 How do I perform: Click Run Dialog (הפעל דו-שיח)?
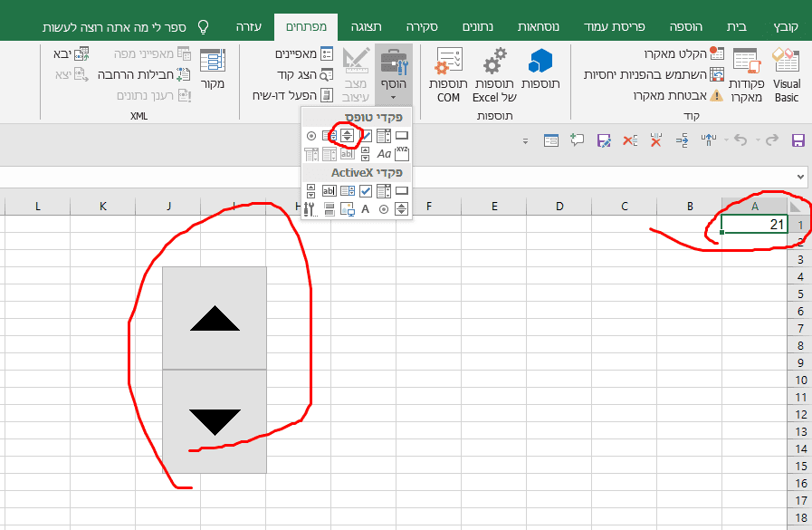(x=292, y=95)
